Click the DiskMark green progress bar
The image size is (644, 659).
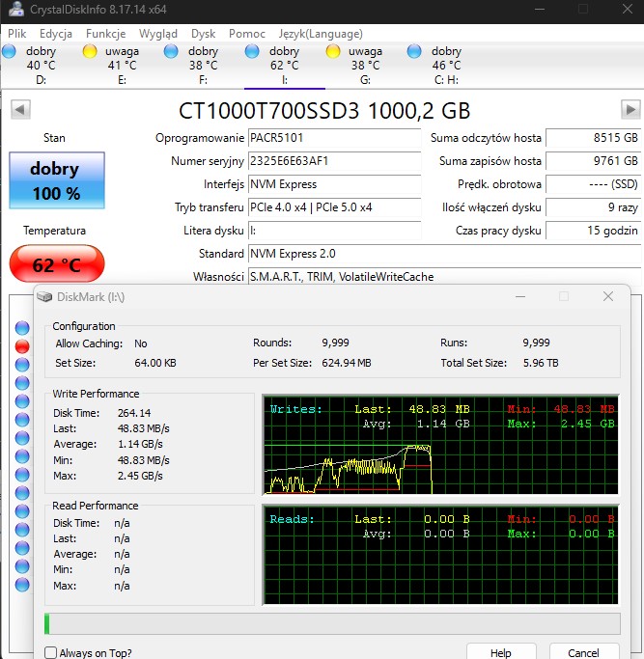(x=331, y=623)
